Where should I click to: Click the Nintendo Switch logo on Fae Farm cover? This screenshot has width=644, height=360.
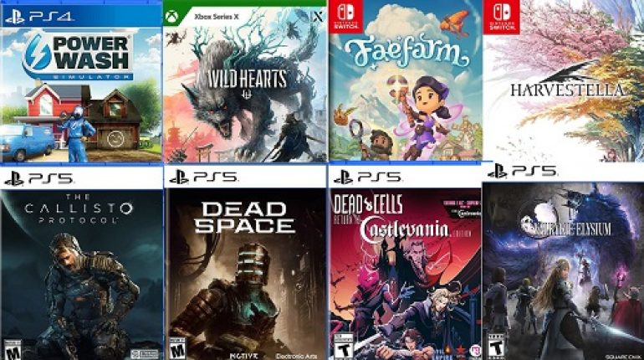tap(347, 15)
